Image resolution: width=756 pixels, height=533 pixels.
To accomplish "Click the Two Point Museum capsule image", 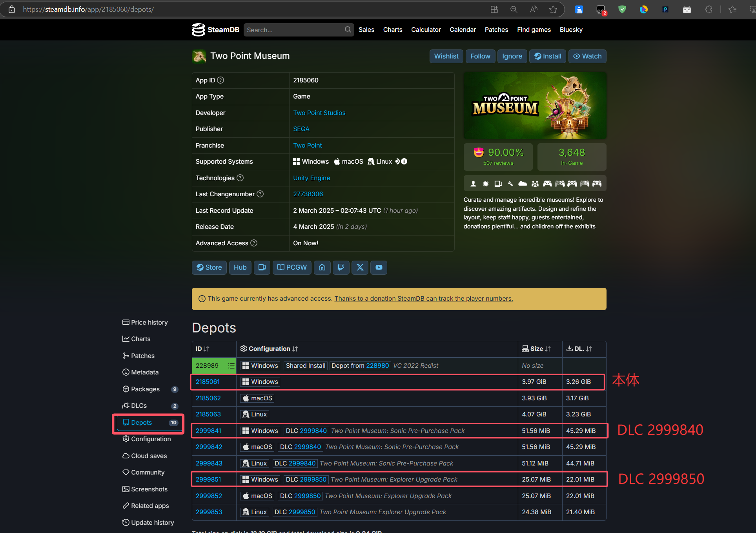I will click(x=535, y=105).
